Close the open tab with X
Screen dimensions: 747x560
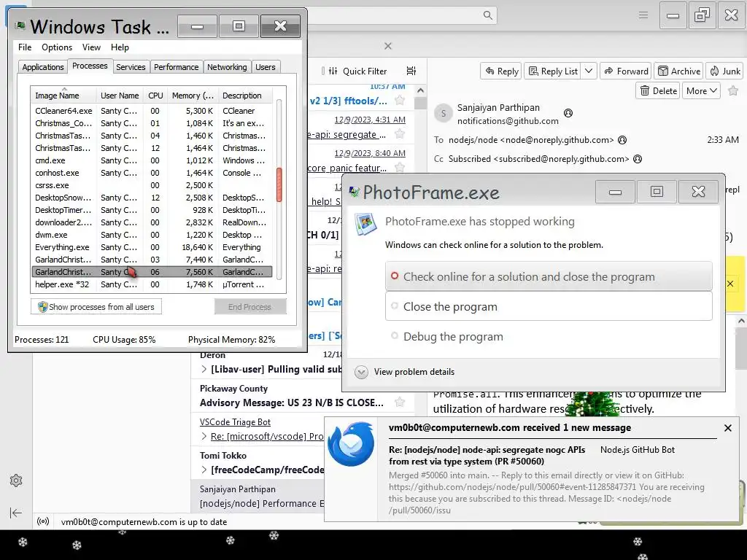[x=388, y=46]
